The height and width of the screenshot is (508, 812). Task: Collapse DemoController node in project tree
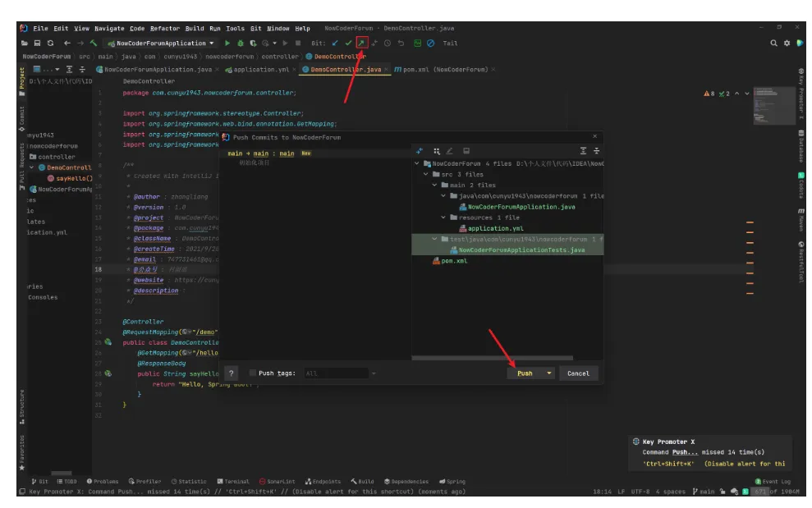(31, 167)
